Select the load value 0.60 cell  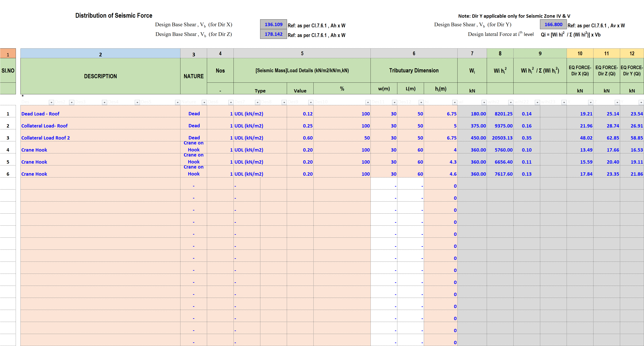300,135
